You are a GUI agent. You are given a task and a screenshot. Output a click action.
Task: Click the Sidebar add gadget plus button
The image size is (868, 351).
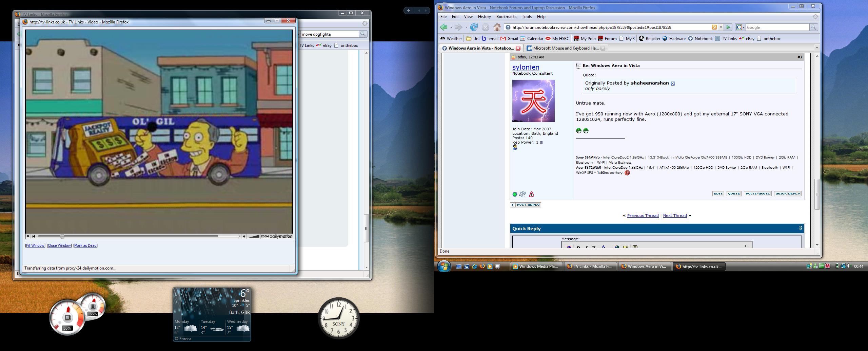click(x=409, y=11)
